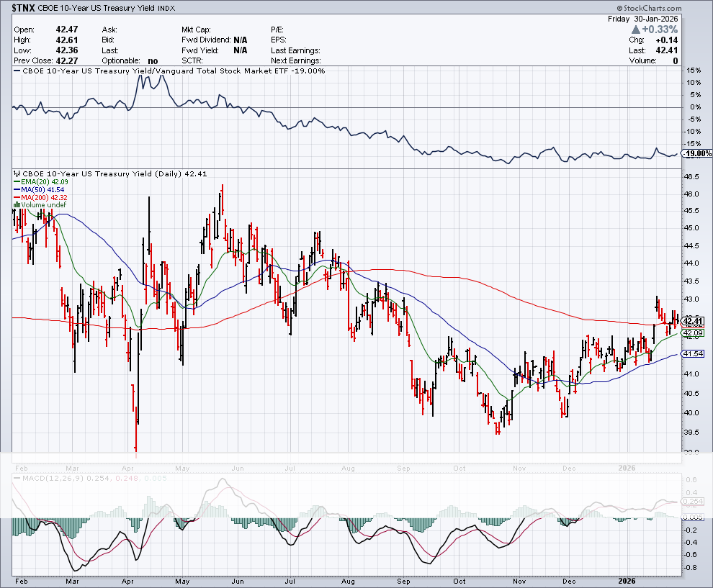The width and height of the screenshot is (713, 588).
Task: Click the 42.41 price tag on right axis
Action: (693, 321)
